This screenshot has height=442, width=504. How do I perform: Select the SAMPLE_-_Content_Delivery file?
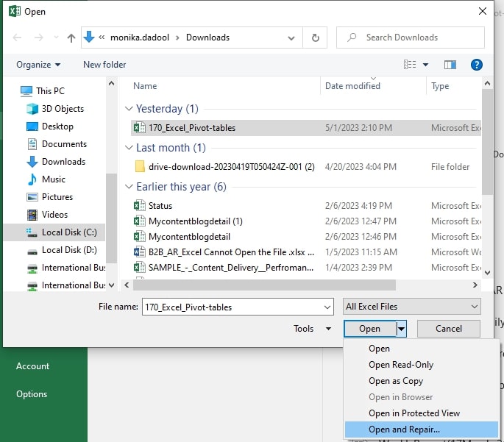pyautogui.click(x=305, y=268)
